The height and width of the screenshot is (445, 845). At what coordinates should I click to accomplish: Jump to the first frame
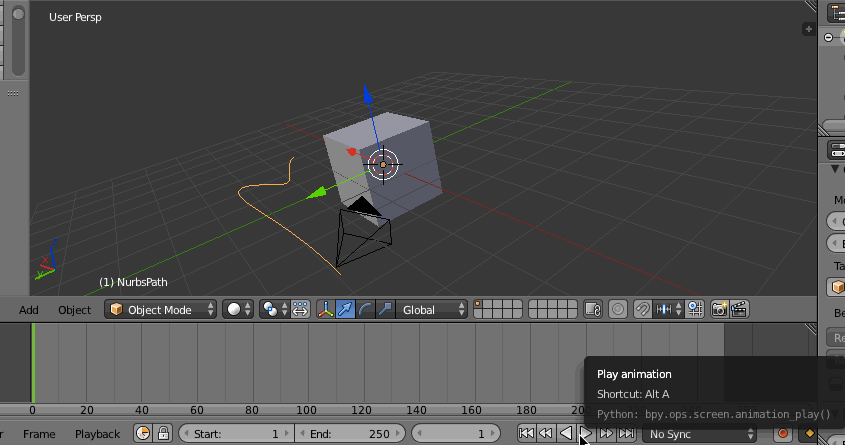pyautogui.click(x=527, y=433)
